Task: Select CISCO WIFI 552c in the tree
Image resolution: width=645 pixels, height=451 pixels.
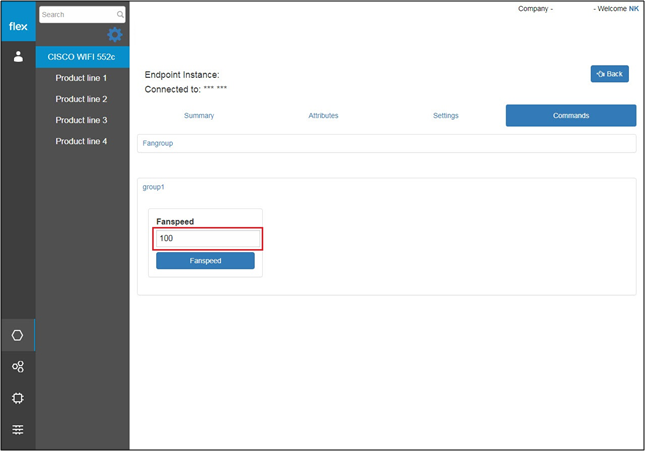Action: [x=82, y=57]
